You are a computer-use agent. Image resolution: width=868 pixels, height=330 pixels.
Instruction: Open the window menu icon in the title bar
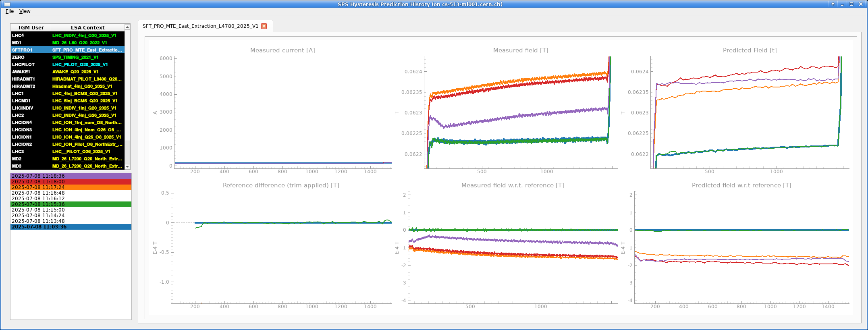(7, 4)
